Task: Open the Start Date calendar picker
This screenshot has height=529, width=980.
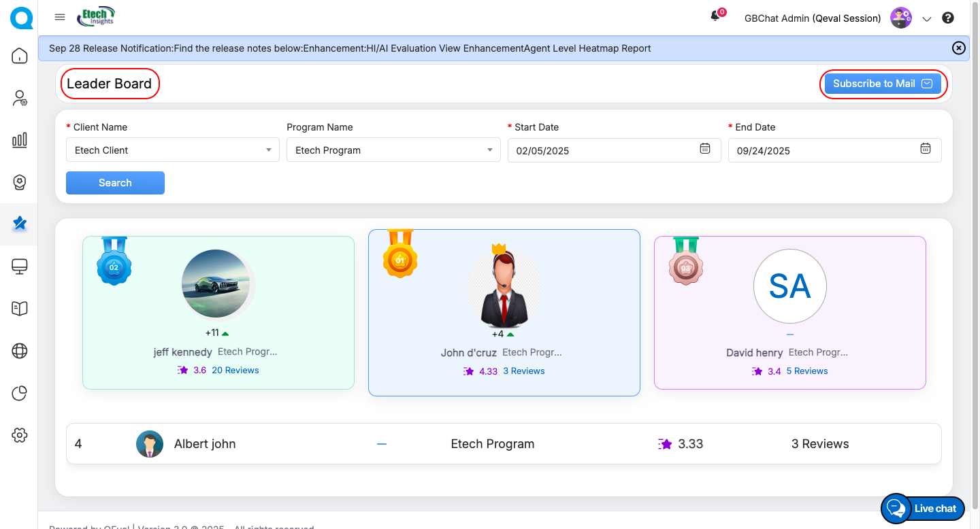Action: point(705,149)
